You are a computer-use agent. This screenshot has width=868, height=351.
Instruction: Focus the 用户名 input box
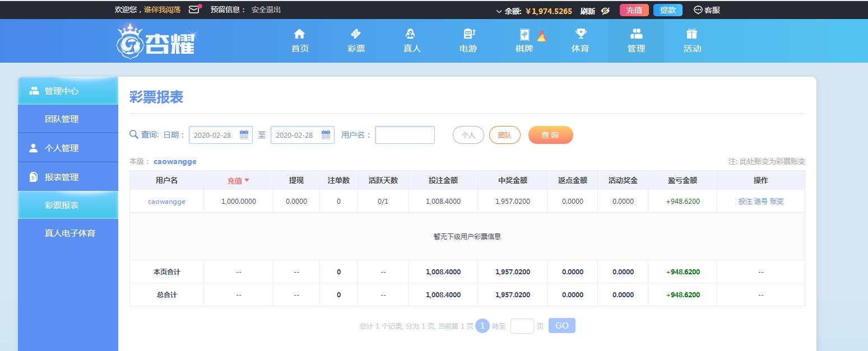click(x=405, y=135)
